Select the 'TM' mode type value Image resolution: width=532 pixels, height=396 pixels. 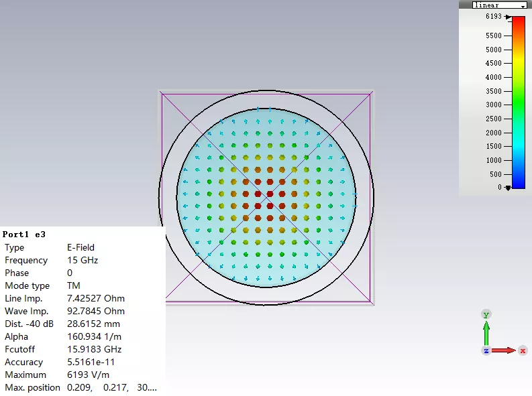pos(74,285)
